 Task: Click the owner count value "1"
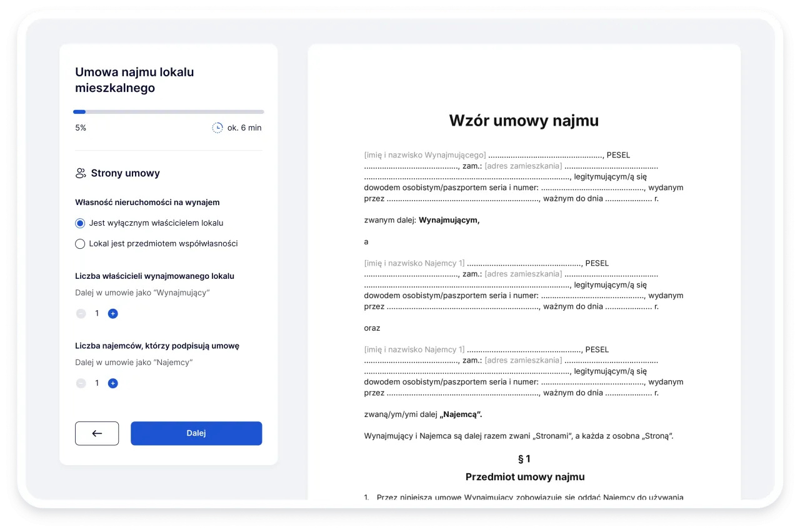pyautogui.click(x=96, y=313)
